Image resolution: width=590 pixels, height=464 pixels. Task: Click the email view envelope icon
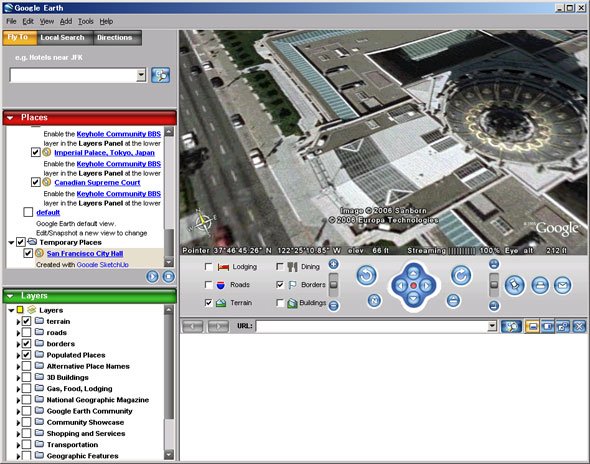[563, 285]
